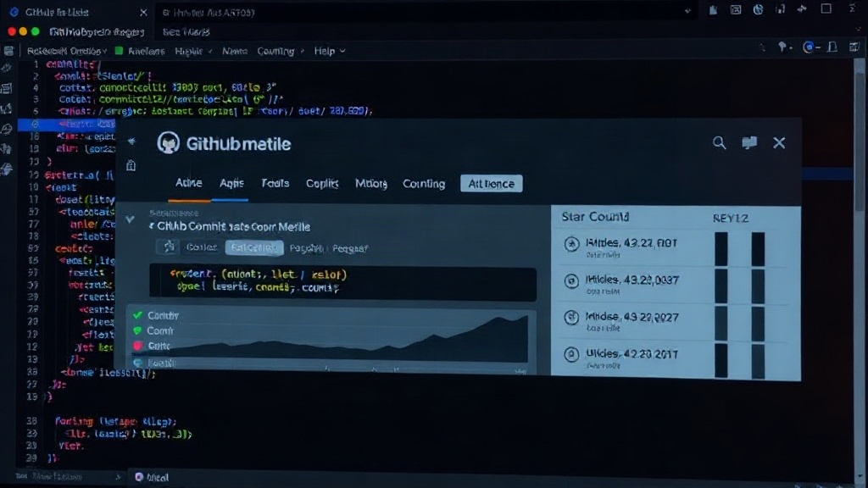Screen dimensions: 868x488
Task: Select the highlighted Eal Celiag sub-tab
Action: pyautogui.click(x=254, y=247)
